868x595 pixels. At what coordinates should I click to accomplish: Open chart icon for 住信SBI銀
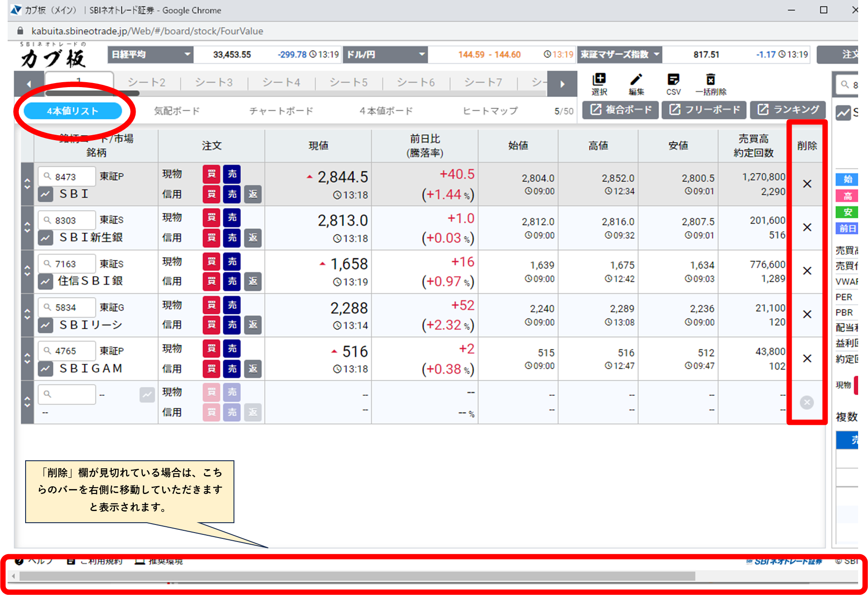point(45,281)
